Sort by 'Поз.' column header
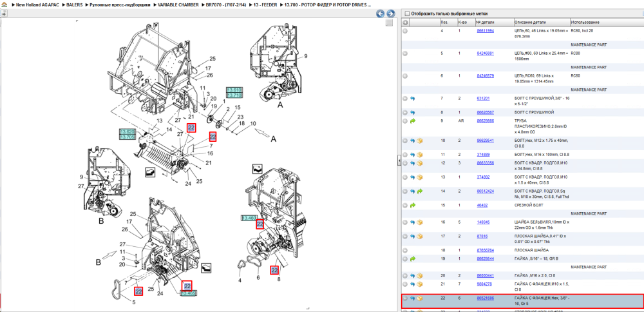Viewport: 644px width, 312px height. (444, 22)
